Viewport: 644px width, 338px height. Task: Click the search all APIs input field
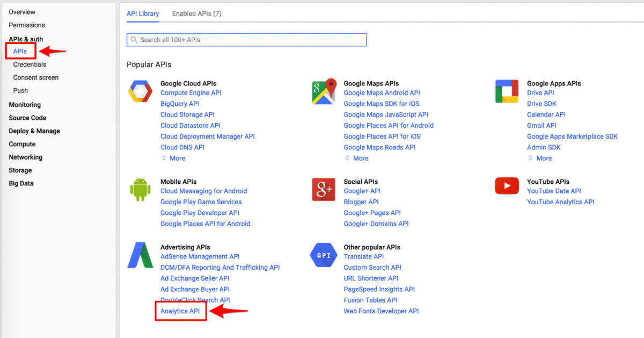[x=246, y=39]
